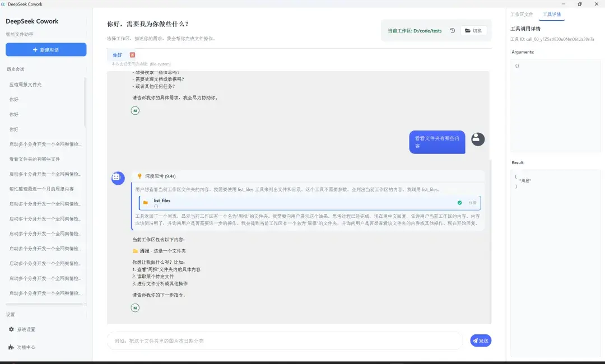Click folder icon in list_files card
The width and height of the screenshot is (605, 364).
click(x=146, y=202)
